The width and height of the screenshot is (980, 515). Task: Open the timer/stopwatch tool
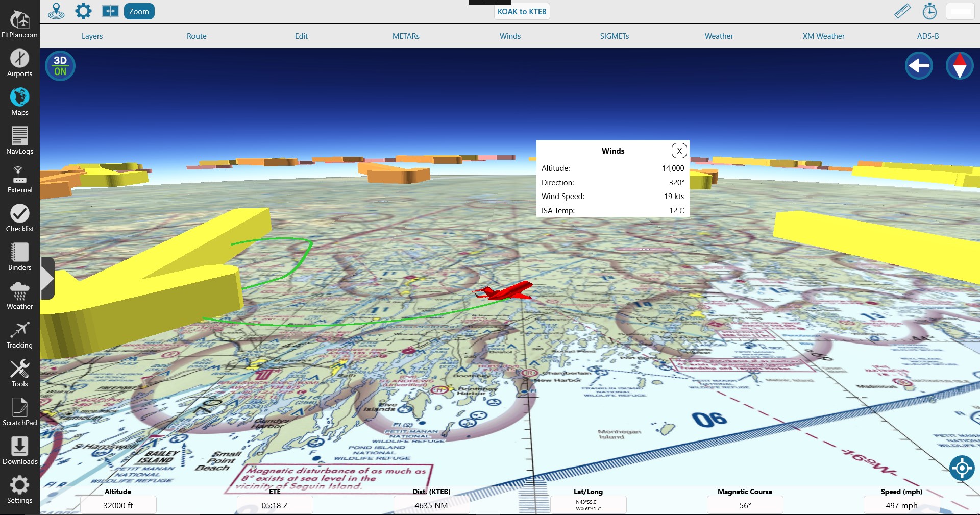[929, 11]
